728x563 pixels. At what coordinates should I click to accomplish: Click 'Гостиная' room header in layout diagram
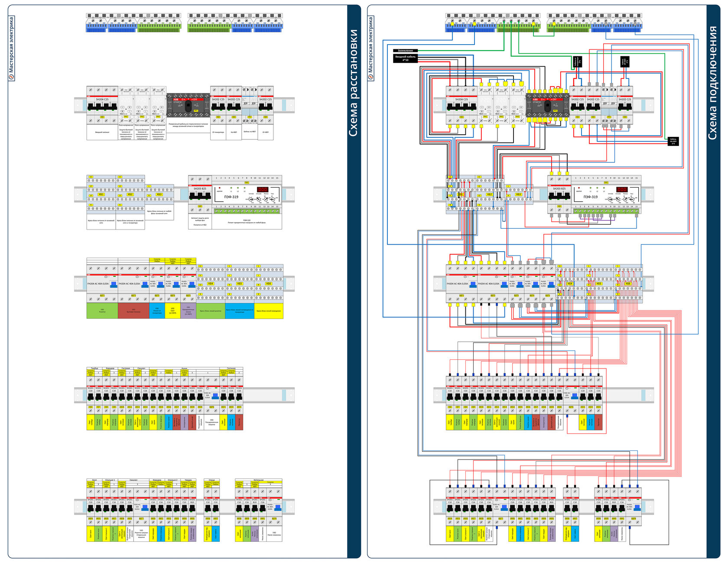[231, 368]
